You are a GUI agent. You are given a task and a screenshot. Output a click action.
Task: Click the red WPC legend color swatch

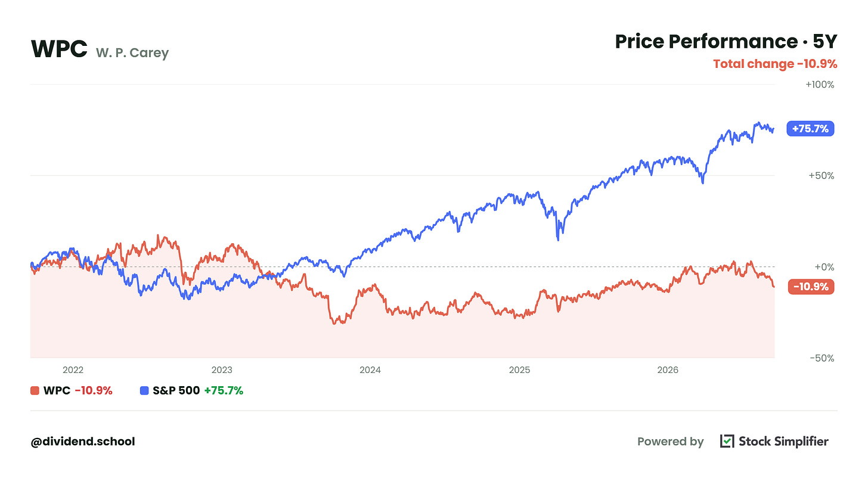tap(35, 391)
